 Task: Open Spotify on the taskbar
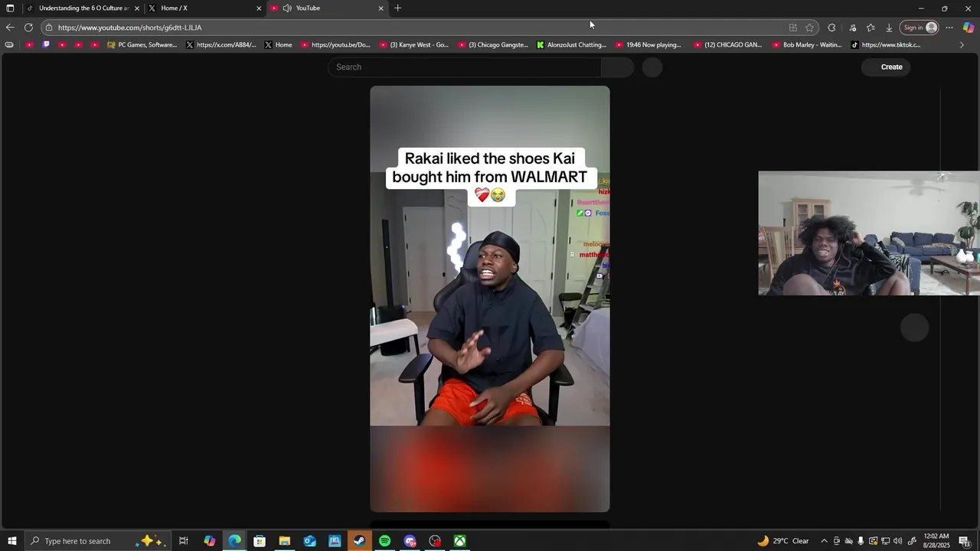coord(384,541)
